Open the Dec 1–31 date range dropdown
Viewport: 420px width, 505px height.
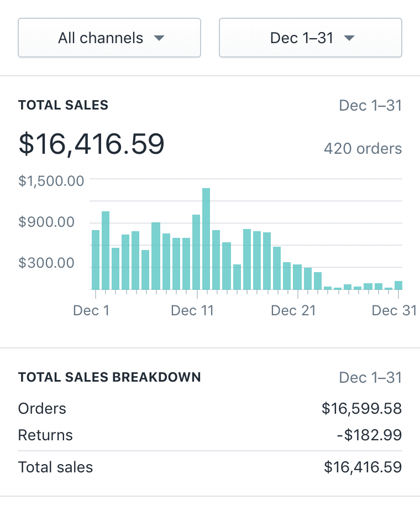pos(310,38)
